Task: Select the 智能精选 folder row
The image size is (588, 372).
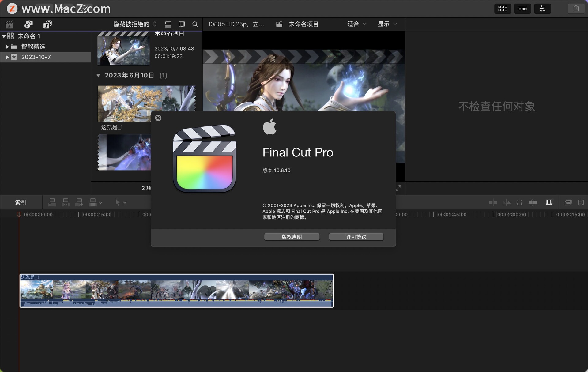Action: point(45,47)
